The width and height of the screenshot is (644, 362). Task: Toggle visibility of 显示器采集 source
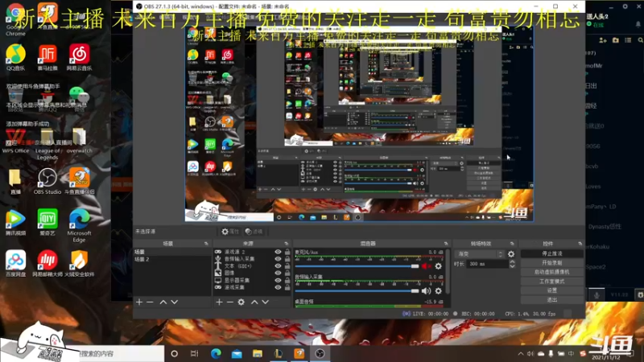(x=278, y=280)
